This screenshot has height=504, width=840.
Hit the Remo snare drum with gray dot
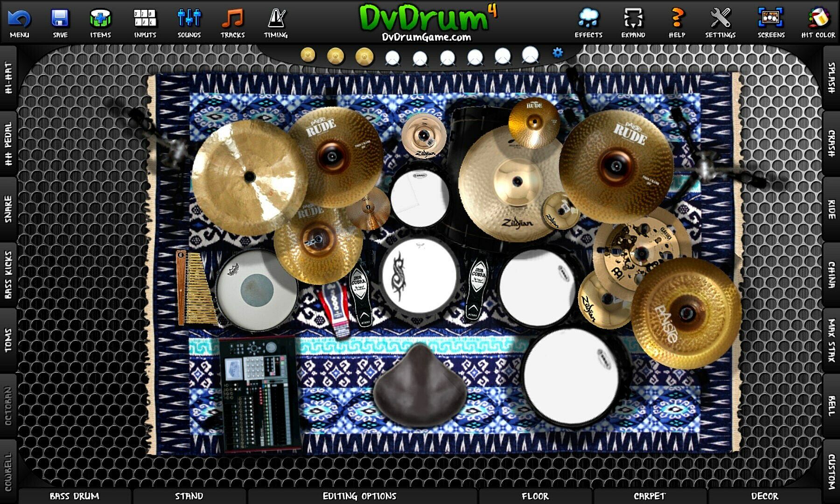(x=256, y=290)
